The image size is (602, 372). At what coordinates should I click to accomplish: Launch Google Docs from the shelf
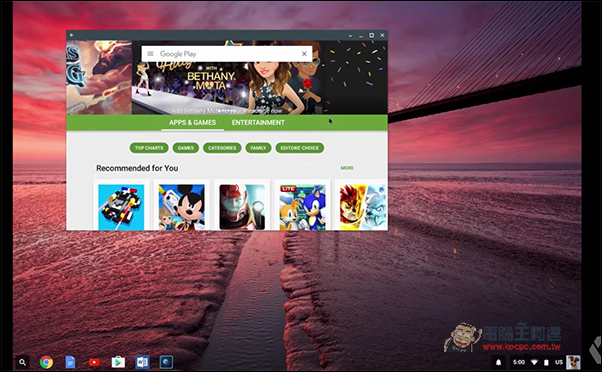pos(70,362)
